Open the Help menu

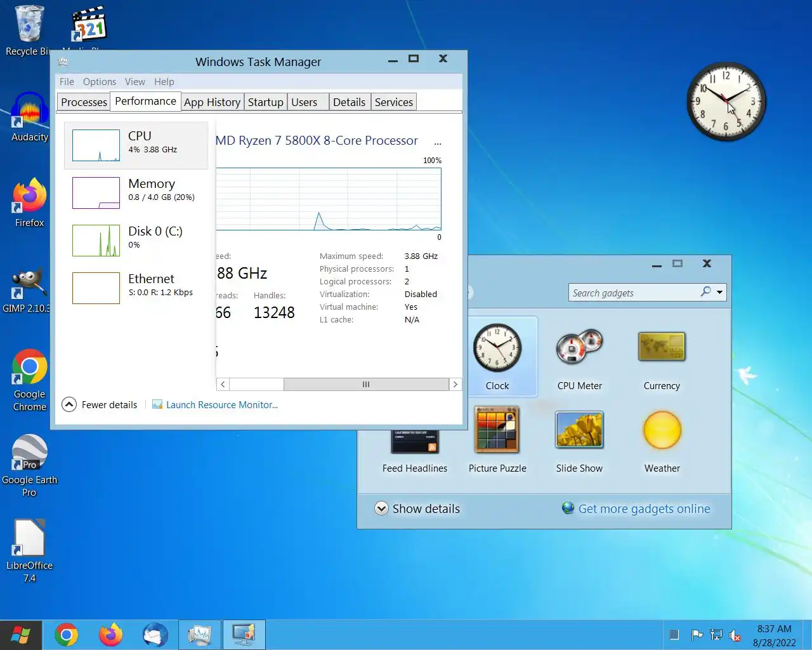tap(164, 81)
